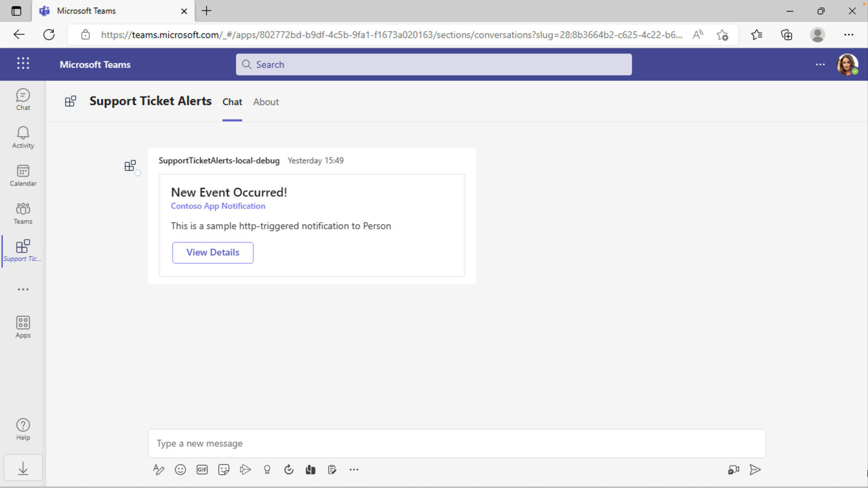Viewport: 868px width, 488px height.
Task: Open the About tab
Action: [266, 102]
